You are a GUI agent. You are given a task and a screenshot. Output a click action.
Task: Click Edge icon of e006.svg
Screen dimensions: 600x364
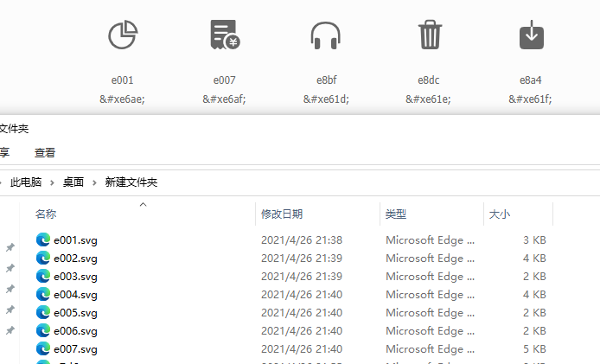point(43,330)
